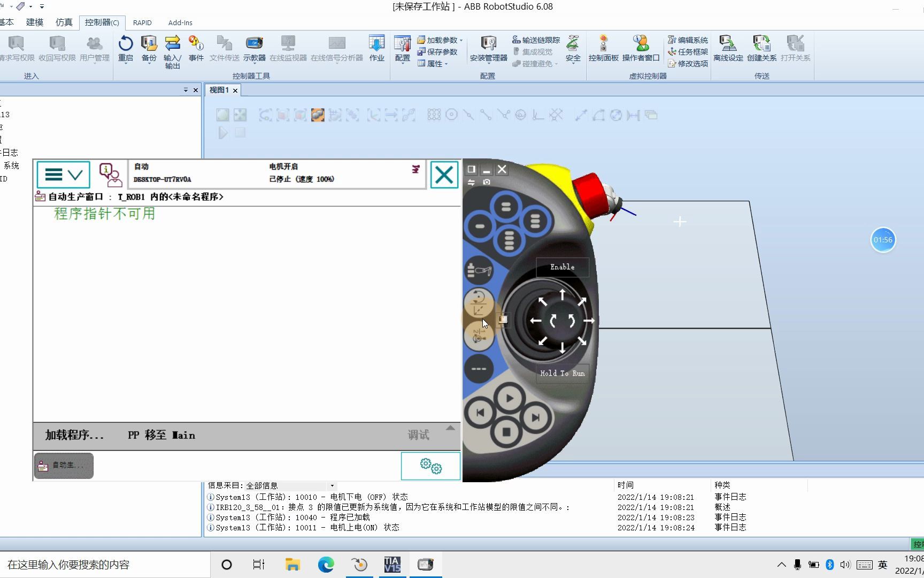Open the 示教器 (FlexPendant) tool

click(x=254, y=49)
